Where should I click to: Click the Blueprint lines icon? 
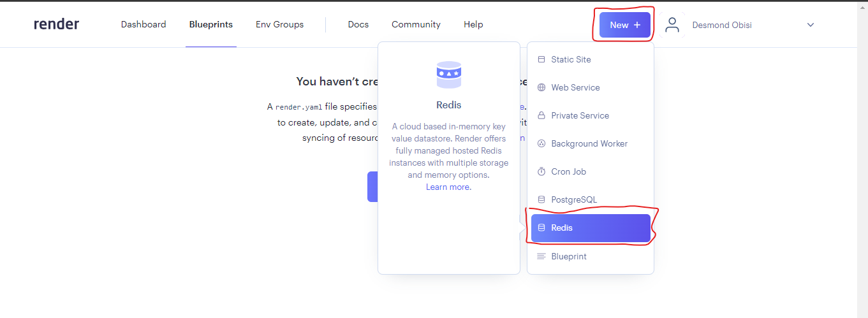541,256
